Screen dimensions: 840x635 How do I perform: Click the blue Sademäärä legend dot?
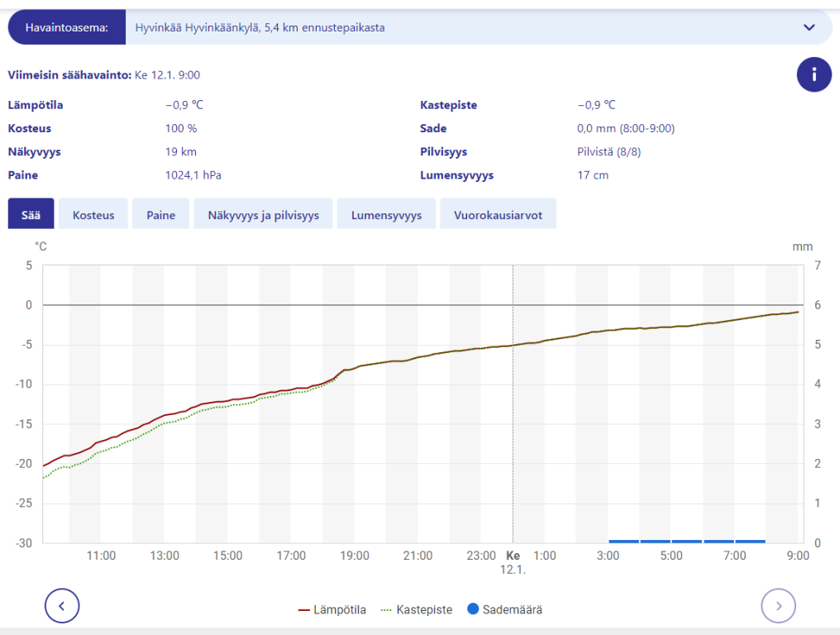click(473, 610)
